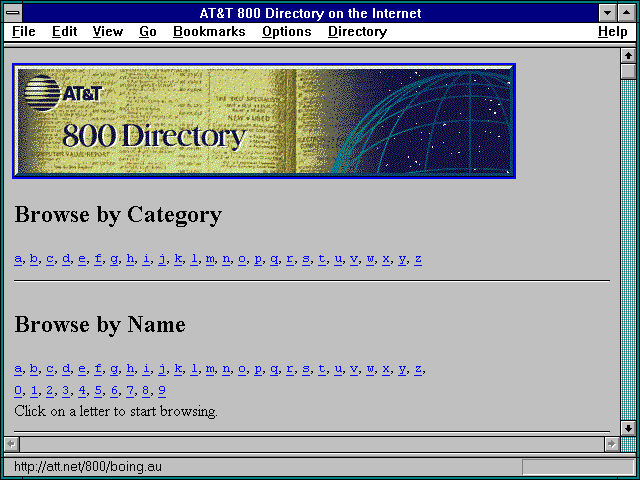This screenshot has height=480, width=640.
Task: Click the vertical scrollbar down arrow
Action: [628, 428]
